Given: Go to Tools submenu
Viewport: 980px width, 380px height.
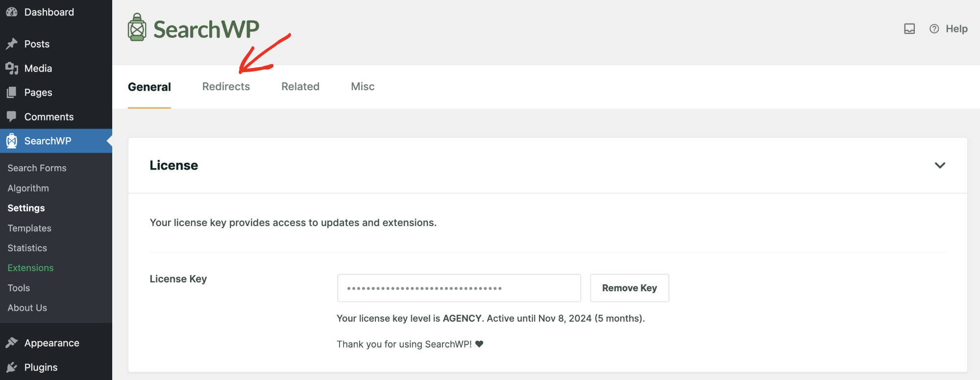Looking at the screenshot, I should [x=19, y=288].
